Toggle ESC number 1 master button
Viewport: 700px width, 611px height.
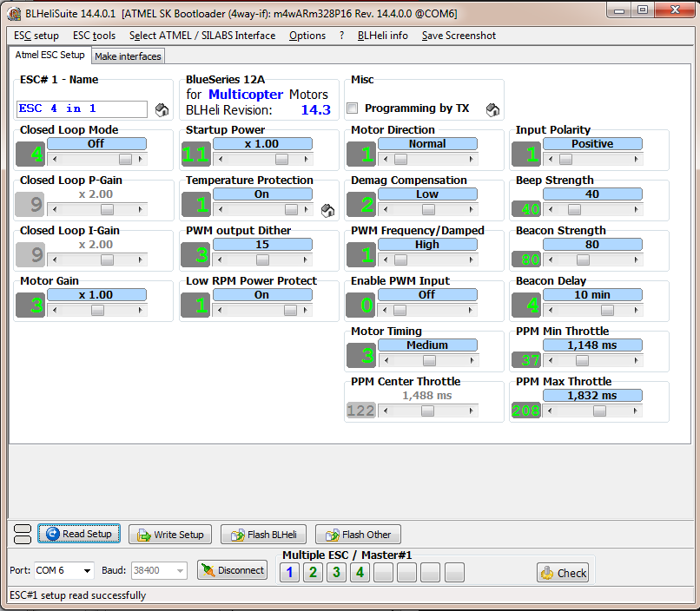[x=289, y=572]
